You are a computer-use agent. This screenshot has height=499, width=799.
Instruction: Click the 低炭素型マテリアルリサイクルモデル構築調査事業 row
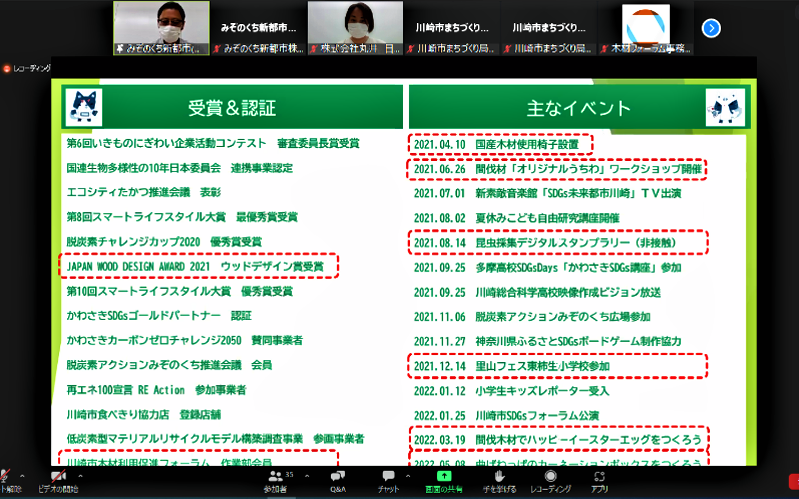[x=216, y=439]
